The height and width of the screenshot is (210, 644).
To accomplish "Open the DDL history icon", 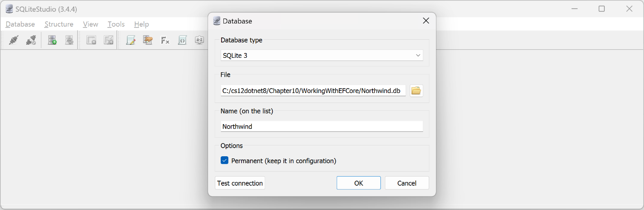I will (x=148, y=40).
